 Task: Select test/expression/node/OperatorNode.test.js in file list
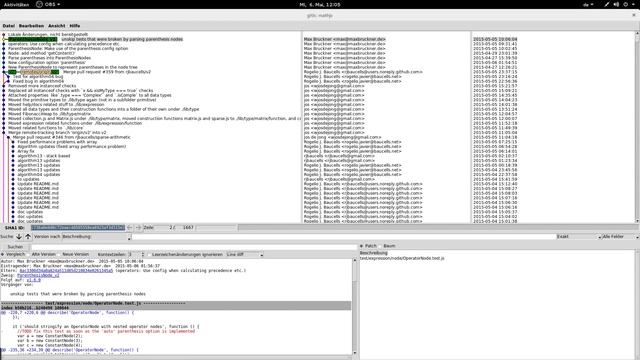click(x=402, y=258)
